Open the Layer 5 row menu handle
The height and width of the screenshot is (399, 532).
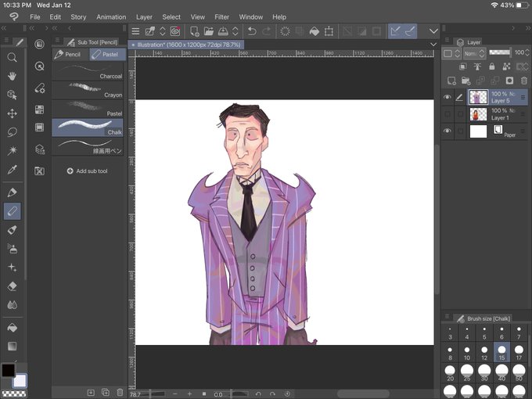click(523, 97)
